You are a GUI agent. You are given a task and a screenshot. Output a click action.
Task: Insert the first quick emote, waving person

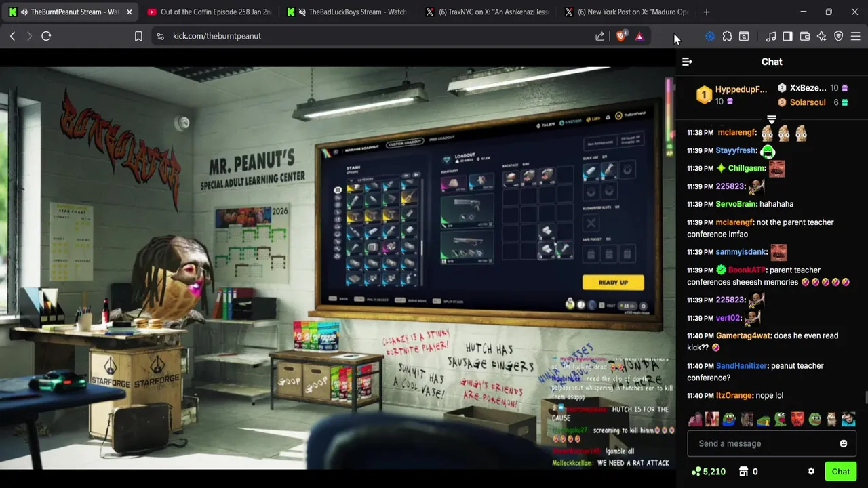click(x=694, y=420)
